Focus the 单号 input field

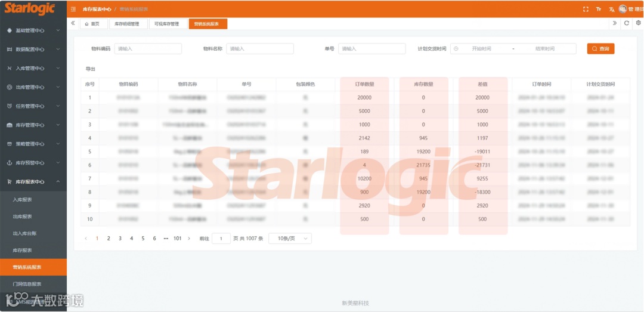pos(372,48)
